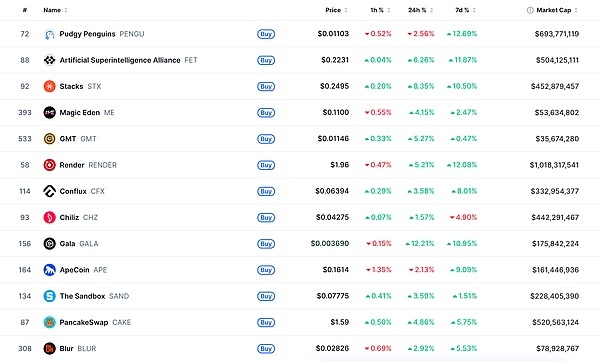Click The Sandbox market cap $228,405,390
This screenshot has height=361, width=600.
[554, 296]
